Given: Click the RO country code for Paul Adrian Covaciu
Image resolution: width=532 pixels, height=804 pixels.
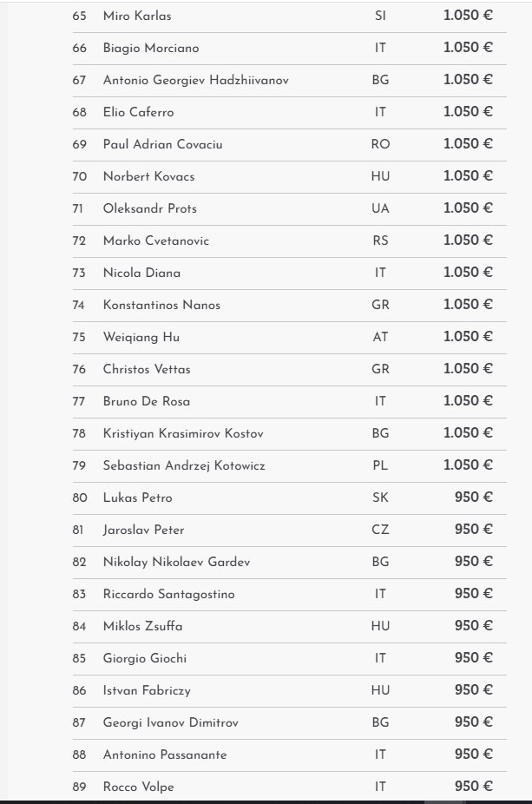Looking at the screenshot, I should click(x=380, y=145).
